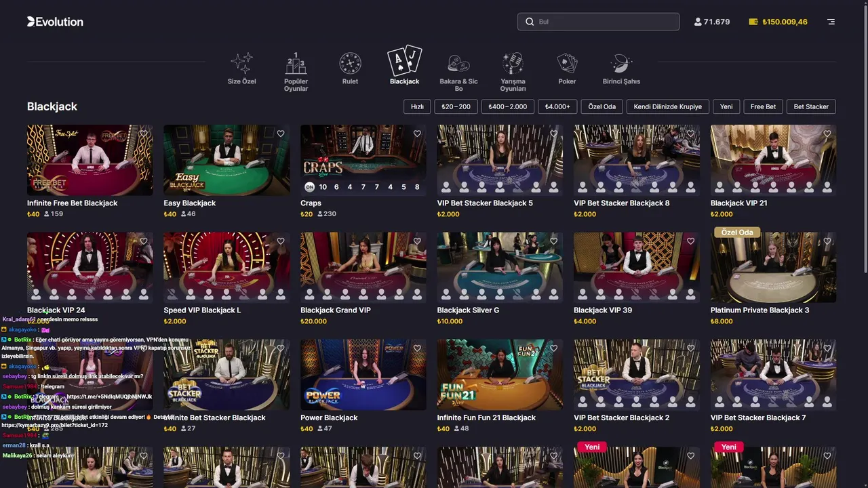Toggle the ₺4.000+ bet filter

coord(557,106)
